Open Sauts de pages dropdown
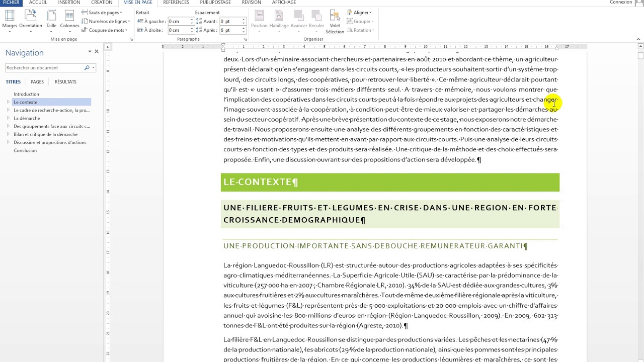This screenshot has width=644, height=362. click(x=102, y=13)
